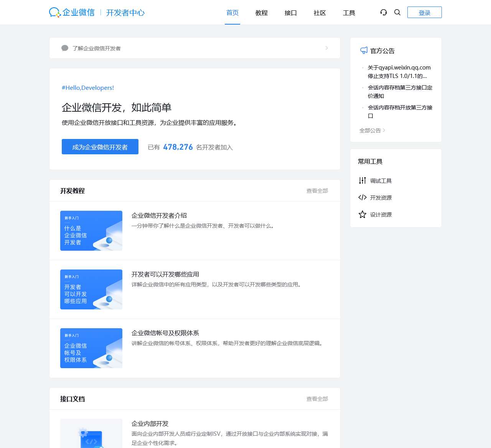
Task: Click the 成为企业微信开发者 button
Action: (100, 147)
